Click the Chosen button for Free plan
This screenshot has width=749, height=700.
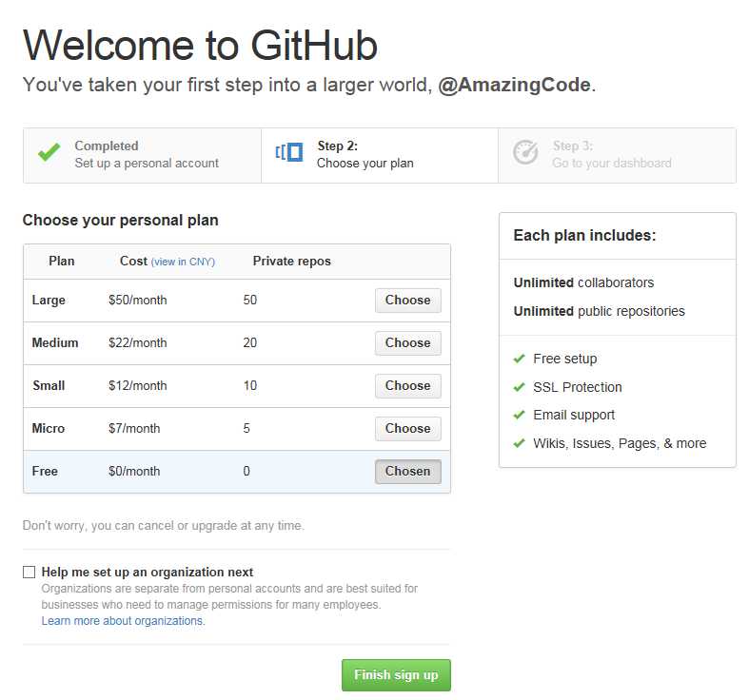point(408,472)
